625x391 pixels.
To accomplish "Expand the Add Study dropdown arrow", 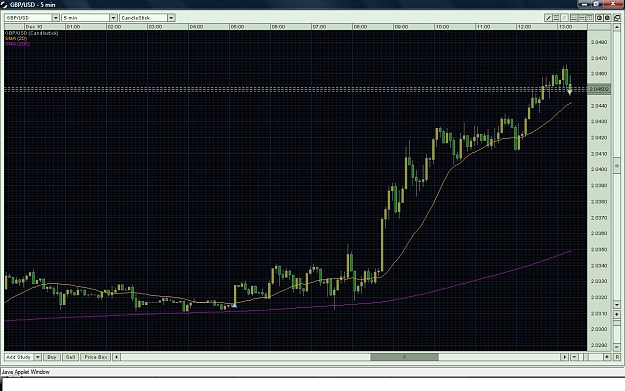I will point(38,357).
